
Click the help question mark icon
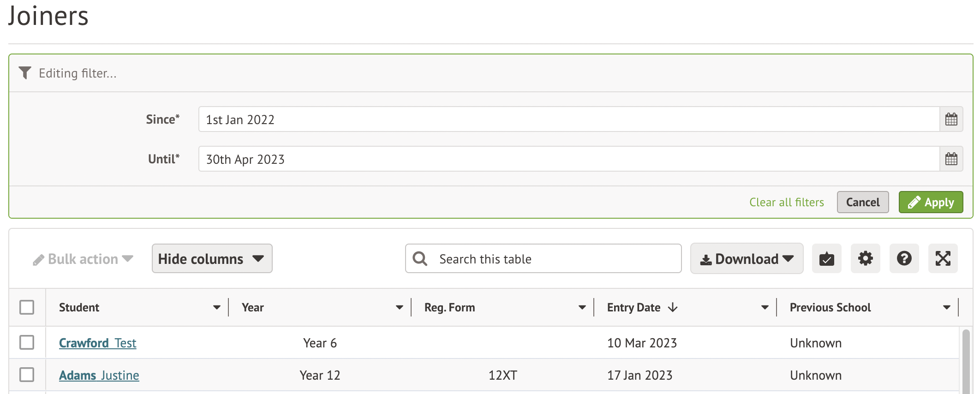click(x=904, y=258)
